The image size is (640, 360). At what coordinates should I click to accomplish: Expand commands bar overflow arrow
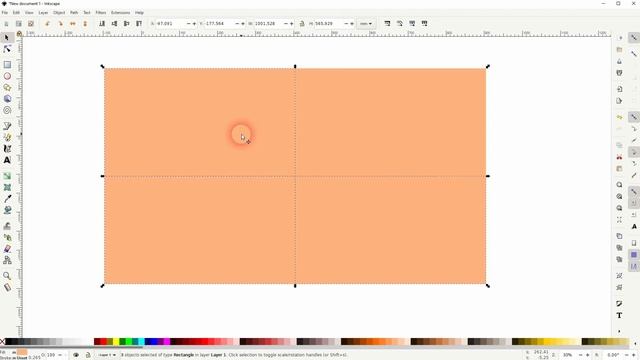tap(619, 331)
